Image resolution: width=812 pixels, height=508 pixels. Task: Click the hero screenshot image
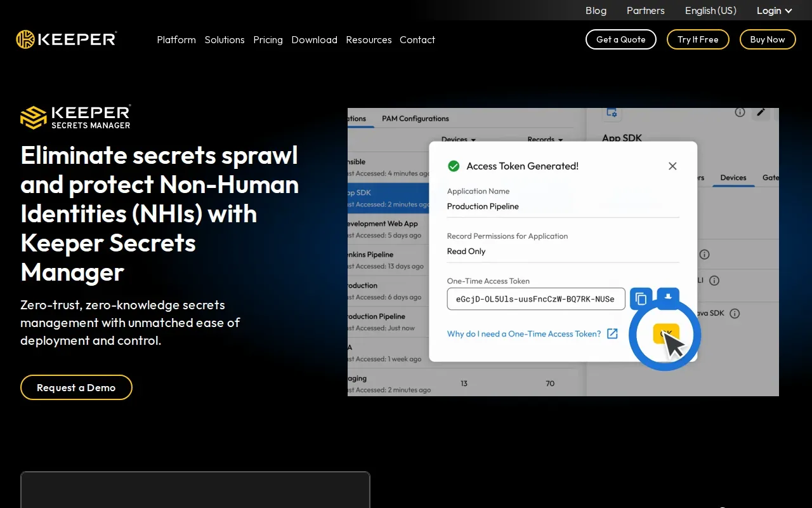tap(563, 252)
